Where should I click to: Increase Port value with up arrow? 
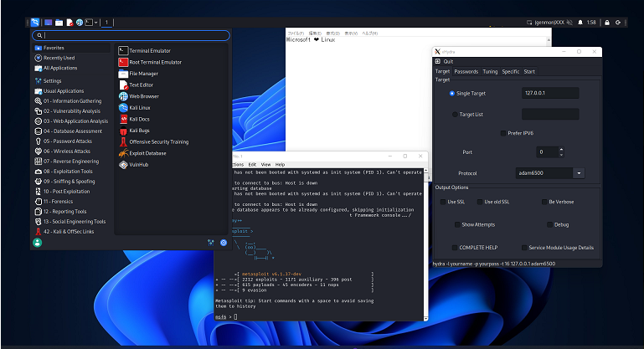(x=561, y=149)
